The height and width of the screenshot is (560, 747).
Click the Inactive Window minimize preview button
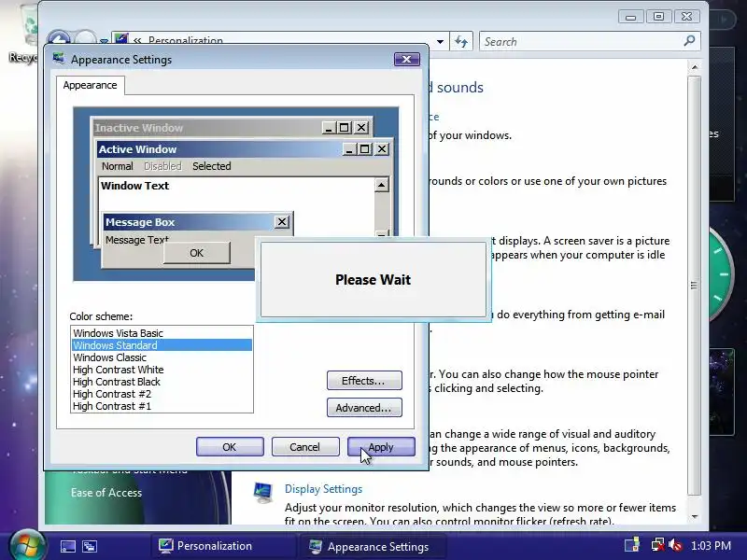329,128
